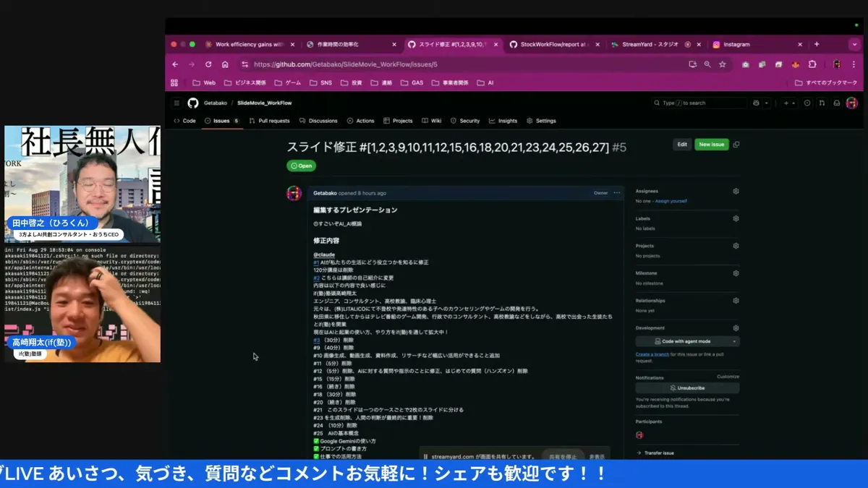The width and height of the screenshot is (868, 488).
Task: Open the Milestone gear settings
Action: point(736,273)
